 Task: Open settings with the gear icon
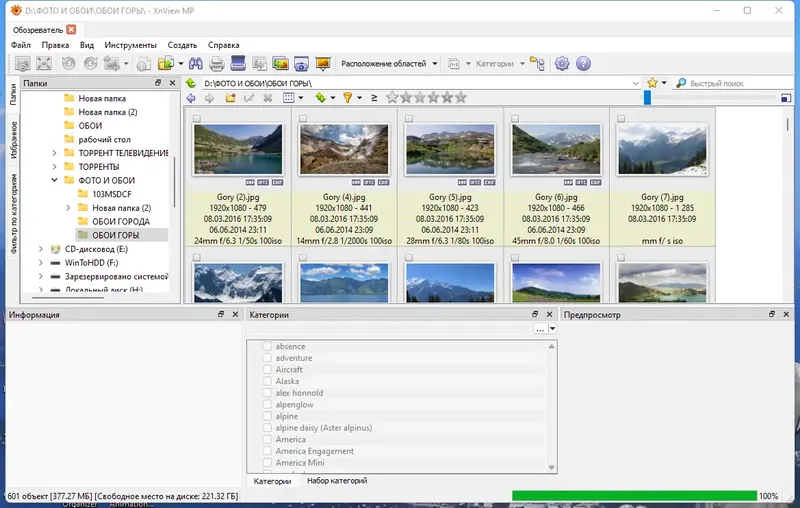click(x=562, y=64)
